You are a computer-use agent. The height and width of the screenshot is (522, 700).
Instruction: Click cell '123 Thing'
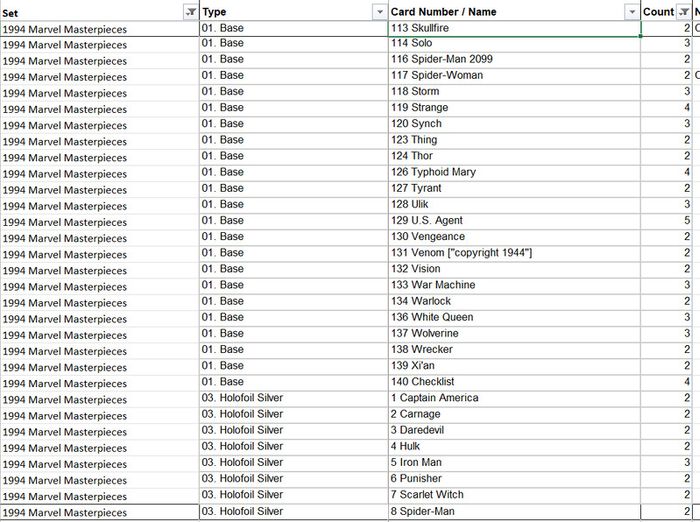point(514,140)
